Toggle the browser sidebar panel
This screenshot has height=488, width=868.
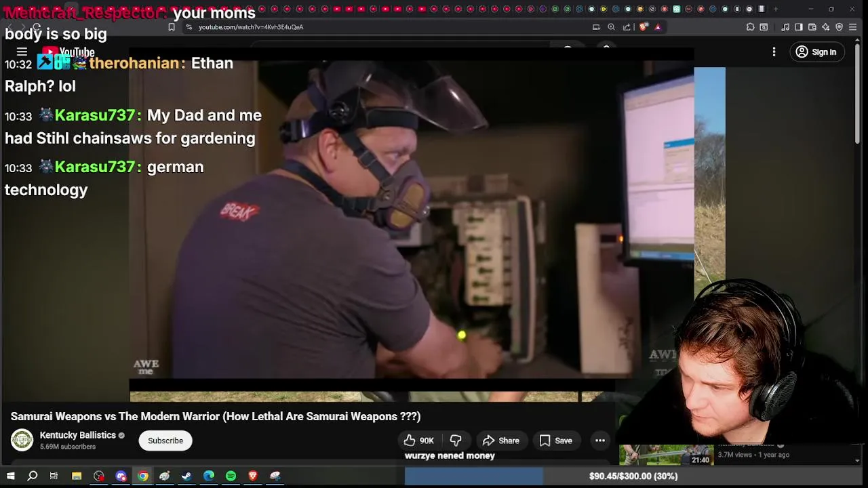[799, 27]
